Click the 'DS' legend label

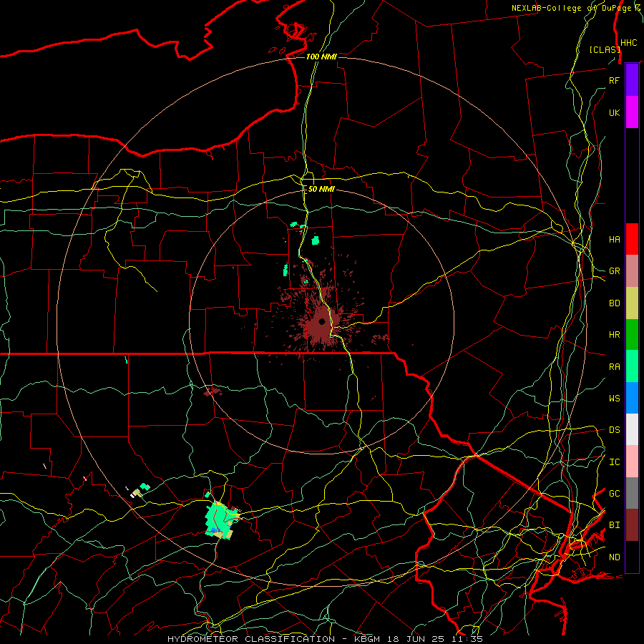click(614, 430)
